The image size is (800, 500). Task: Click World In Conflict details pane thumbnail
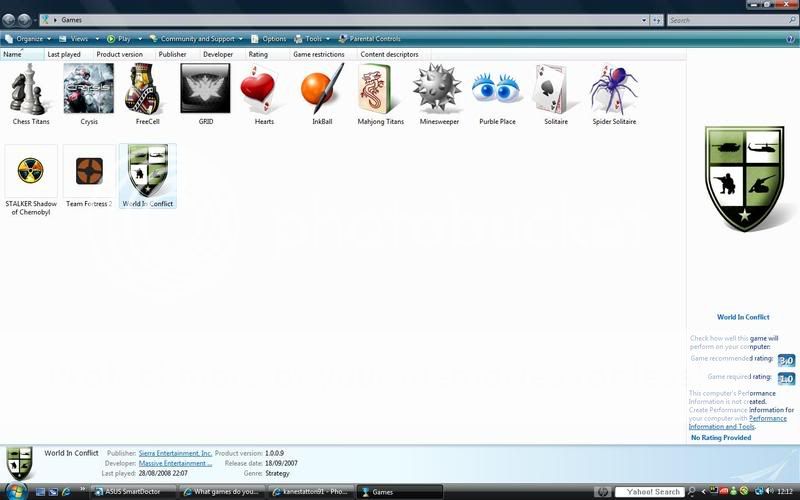(19, 462)
